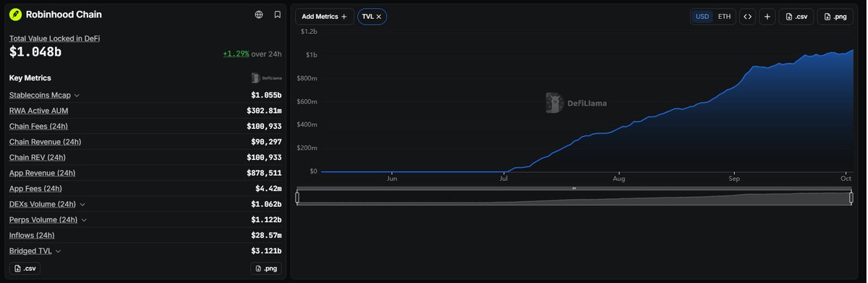
Task: Remove the TVL metric chip
Action: pos(378,16)
